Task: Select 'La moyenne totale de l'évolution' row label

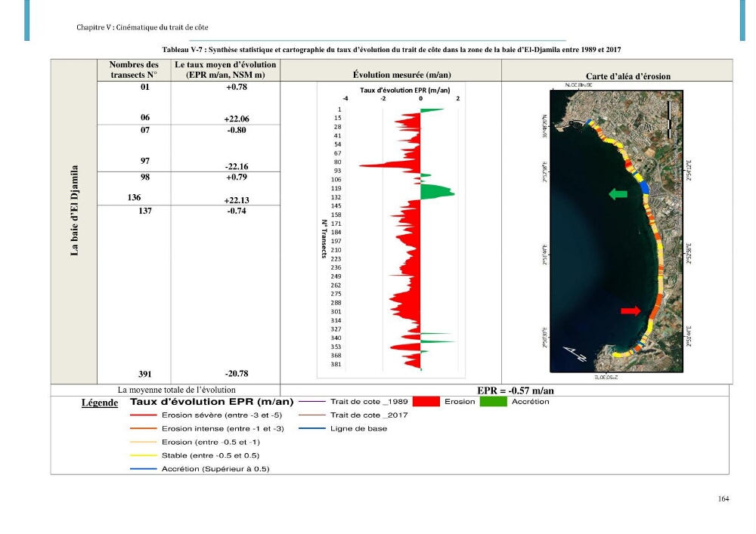Action: pos(176,390)
